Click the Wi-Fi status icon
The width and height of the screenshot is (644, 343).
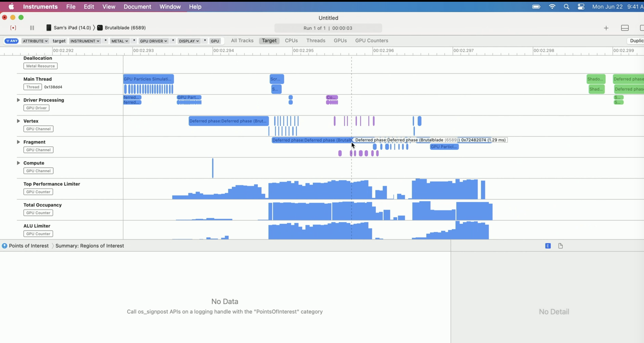[x=552, y=7]
